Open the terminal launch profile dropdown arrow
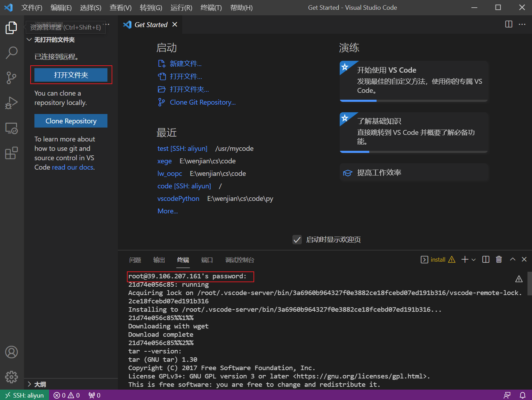The height and width of the screenshot is (400, 532). [474, 260]
